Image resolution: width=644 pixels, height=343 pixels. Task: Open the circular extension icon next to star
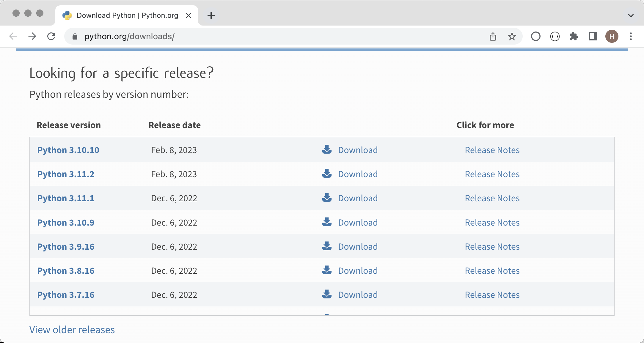tap(536, 36)
